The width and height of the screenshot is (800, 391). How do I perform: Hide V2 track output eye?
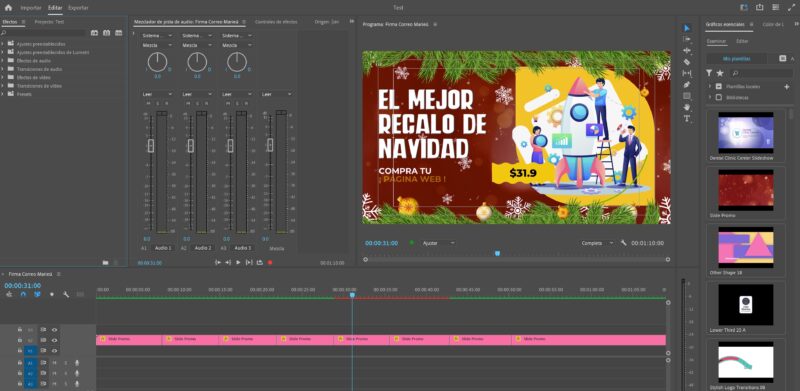(x=55, y=340)
